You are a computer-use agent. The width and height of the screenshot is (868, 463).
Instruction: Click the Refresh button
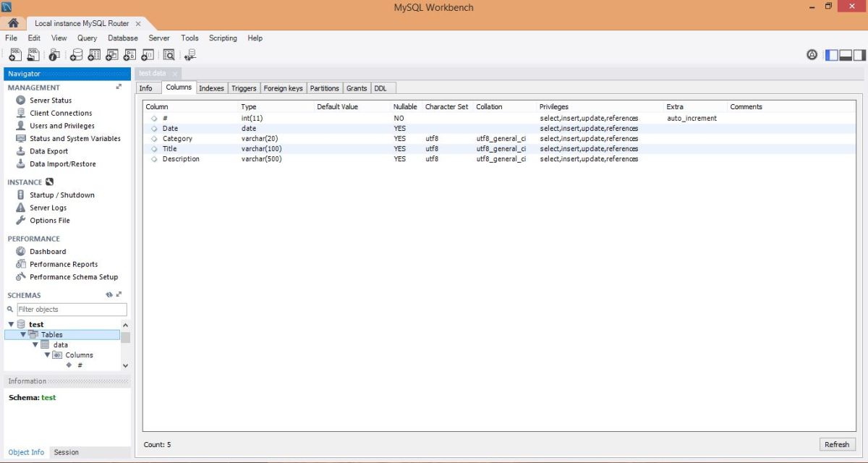point(837,445)
